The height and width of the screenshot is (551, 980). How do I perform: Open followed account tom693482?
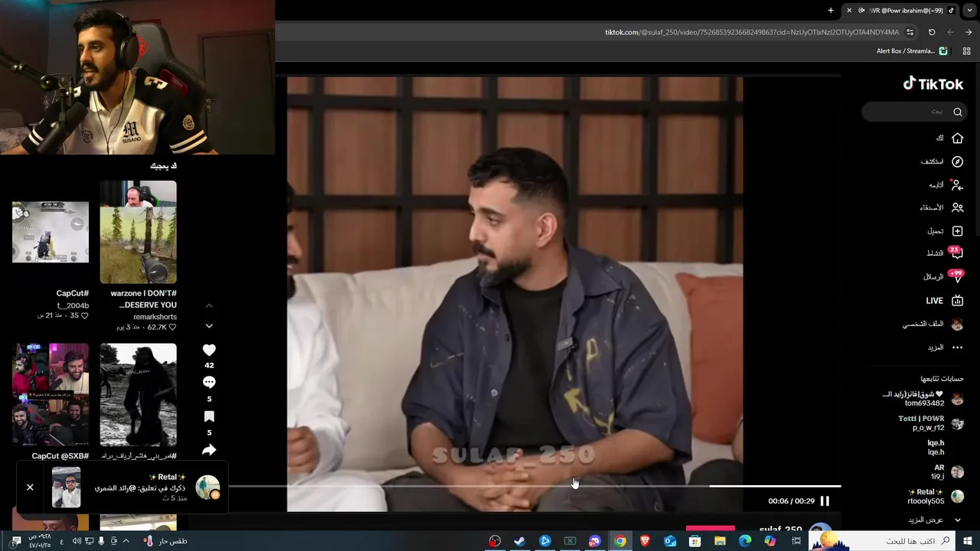(923, 399)
